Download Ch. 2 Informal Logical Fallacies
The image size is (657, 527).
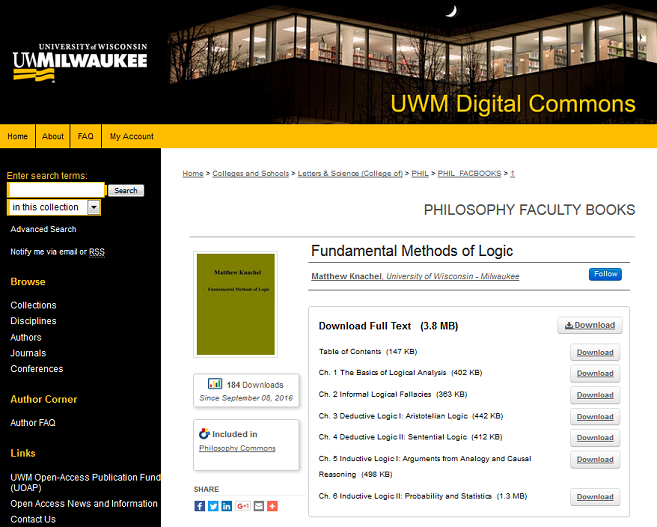point(595,395)
